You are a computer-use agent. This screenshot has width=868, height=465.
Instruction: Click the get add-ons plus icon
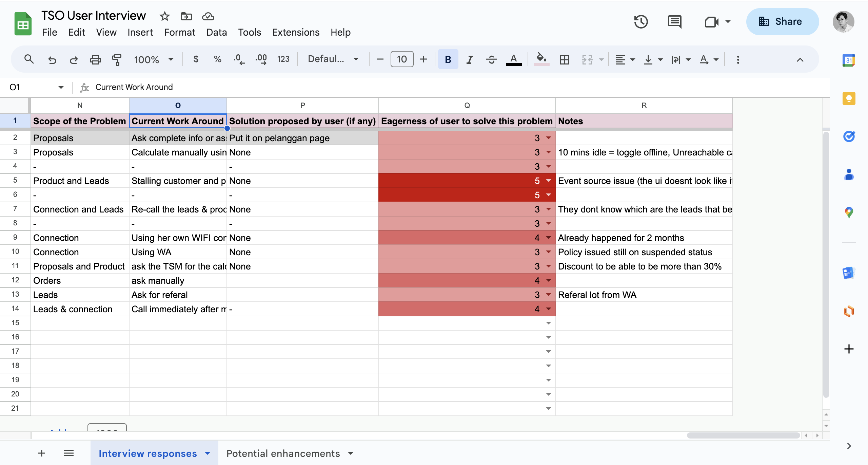coord(849,349)
